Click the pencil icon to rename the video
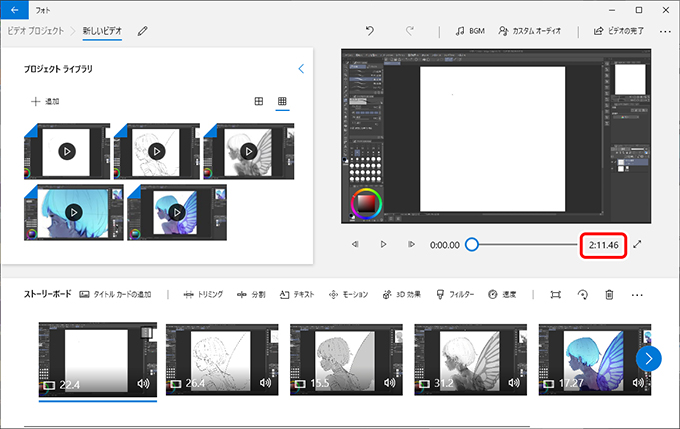The image size is (680, 429). [143, 31]
